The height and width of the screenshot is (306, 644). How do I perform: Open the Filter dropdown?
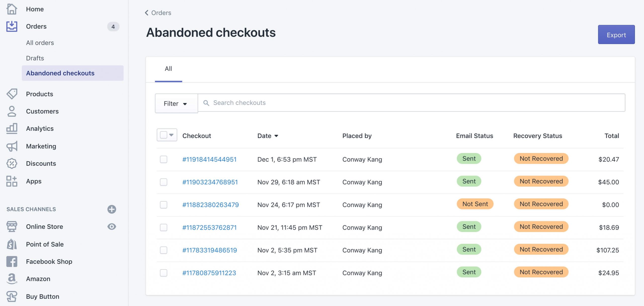pos(176,103)
